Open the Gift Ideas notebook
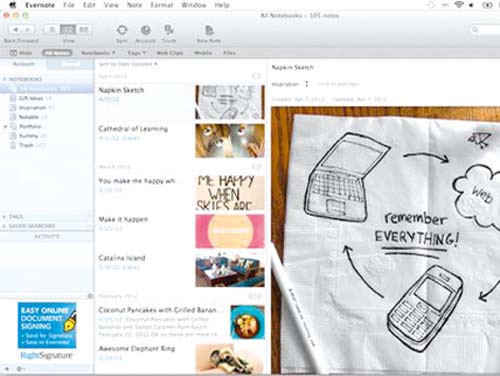 pyautogui.click(x=31, y=98)
